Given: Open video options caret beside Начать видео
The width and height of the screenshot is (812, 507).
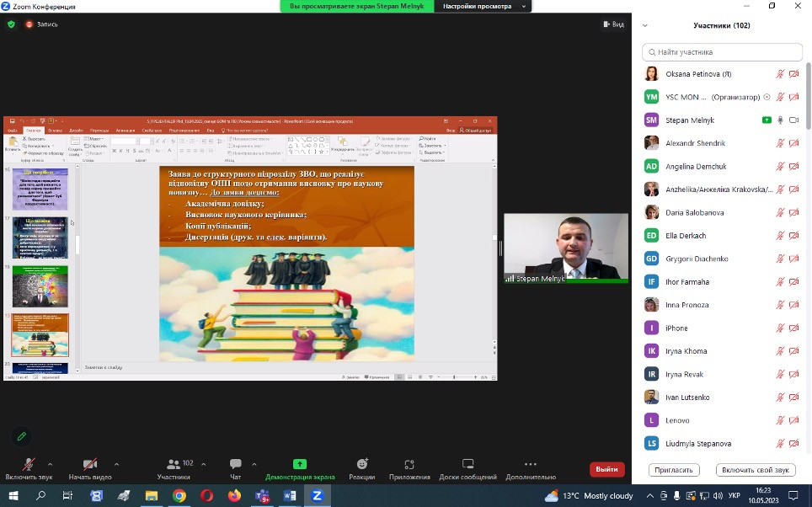Looking at the screenshot, I should tap(116, 464).
